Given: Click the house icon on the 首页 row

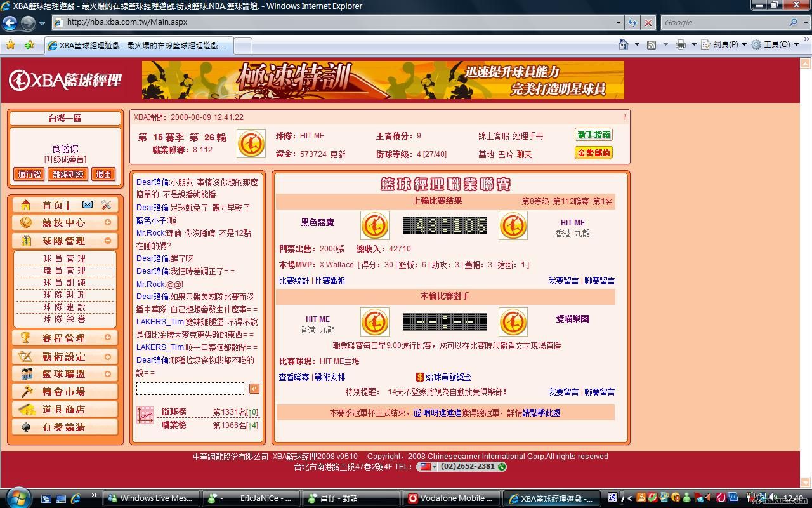Looking at the screenshot, I should pos(25,204).
